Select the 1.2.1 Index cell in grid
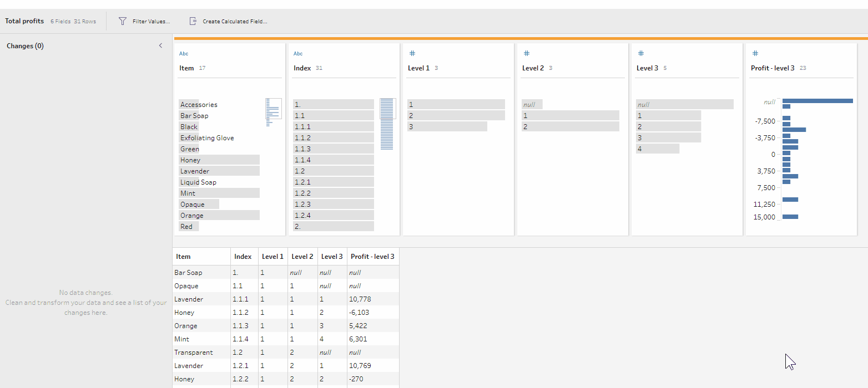Image resolution: width=868 pixels, height=388 pixels. [244, 366]
